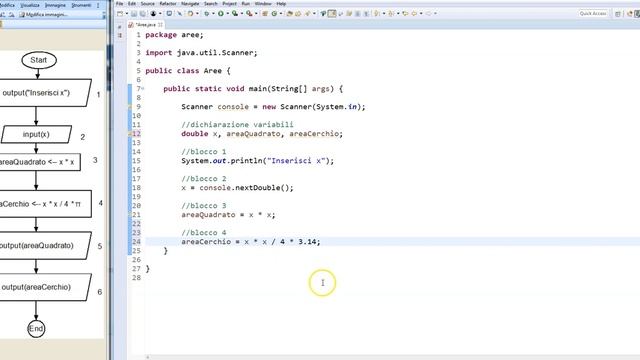Click the 'public class Aree {' line
640x360 pixels.
point(188,71)
